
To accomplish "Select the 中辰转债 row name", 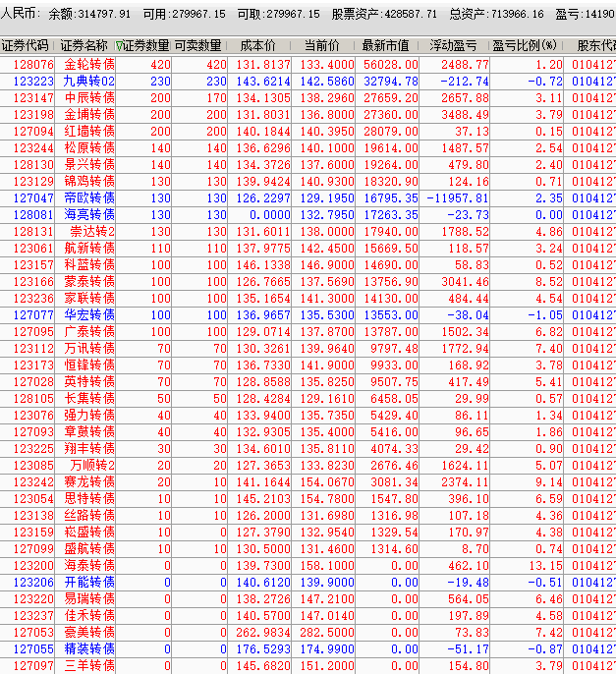I will point(89,98).
